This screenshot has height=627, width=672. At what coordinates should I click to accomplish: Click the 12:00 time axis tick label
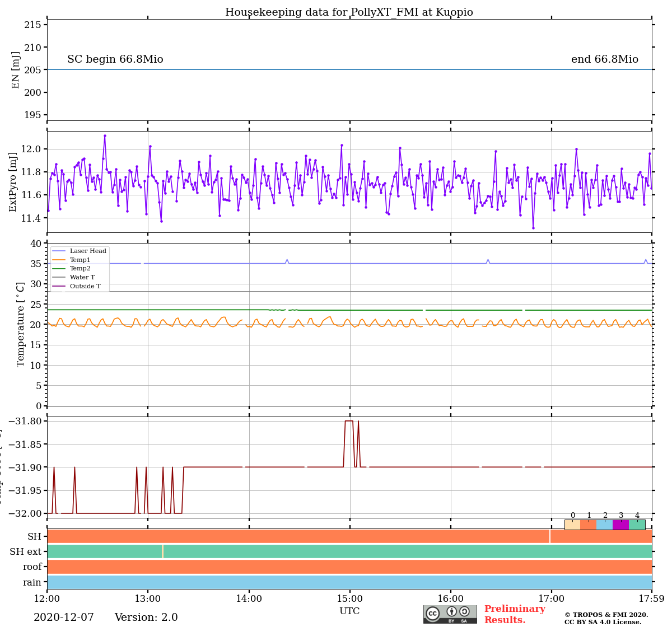click(47, 598)
